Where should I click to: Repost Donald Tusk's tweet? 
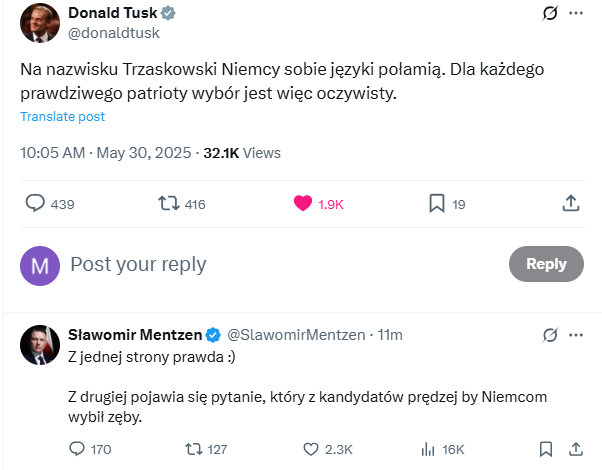point(170,203)
